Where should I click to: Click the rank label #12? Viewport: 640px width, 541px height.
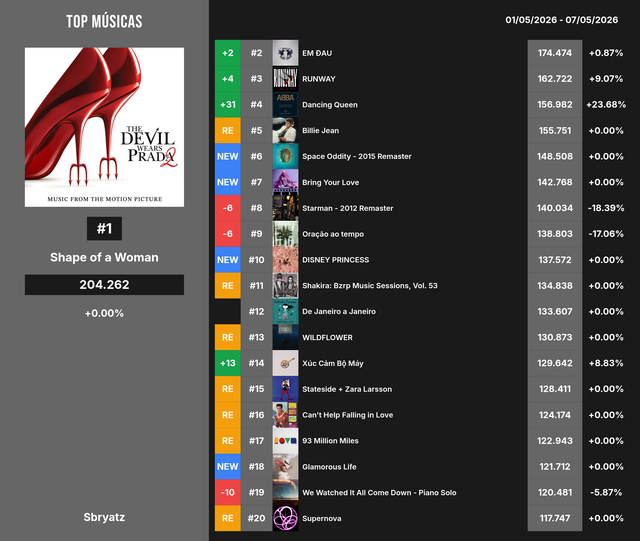tap(256, 312)
